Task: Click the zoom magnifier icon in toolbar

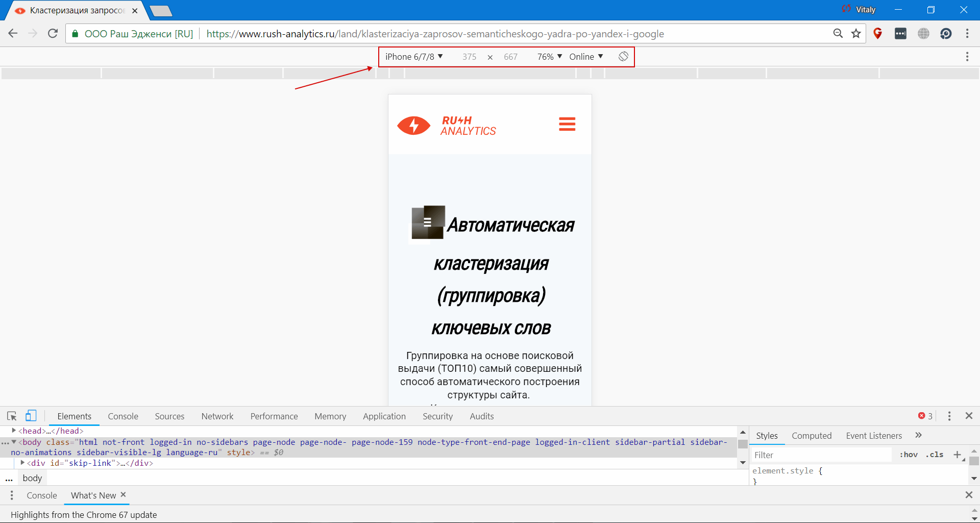Action: (x=838, y=33)
